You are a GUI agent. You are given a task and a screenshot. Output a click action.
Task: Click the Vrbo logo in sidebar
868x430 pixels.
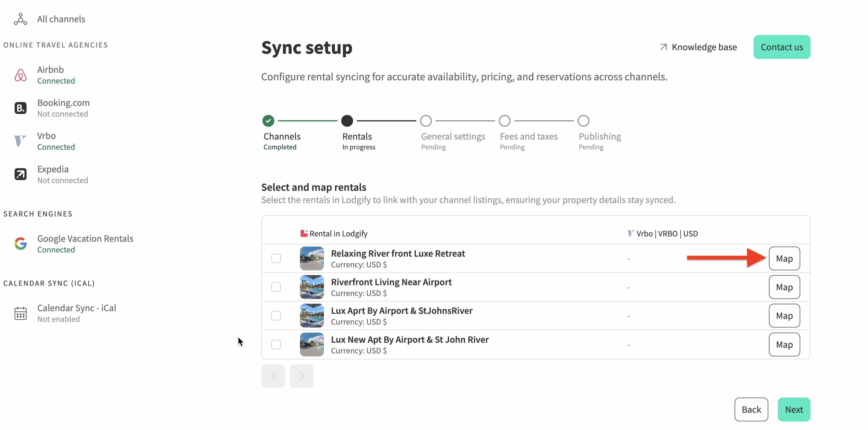click(20, 141)
